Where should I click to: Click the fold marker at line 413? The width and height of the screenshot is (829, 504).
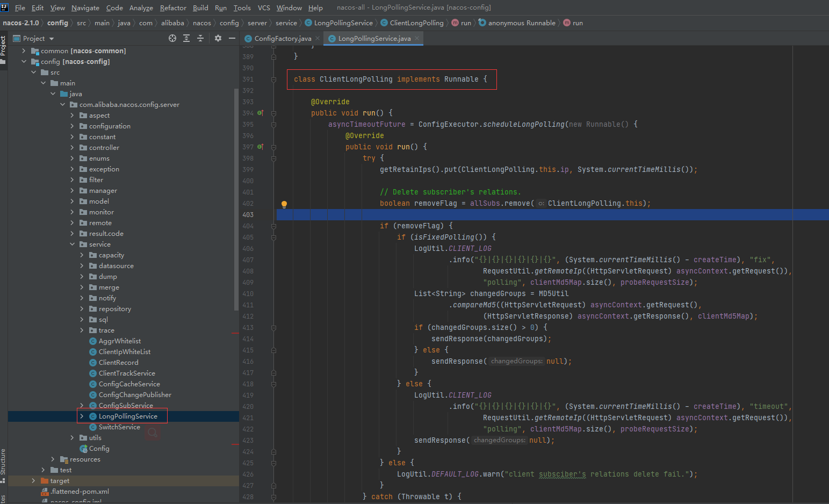[273, 328]
